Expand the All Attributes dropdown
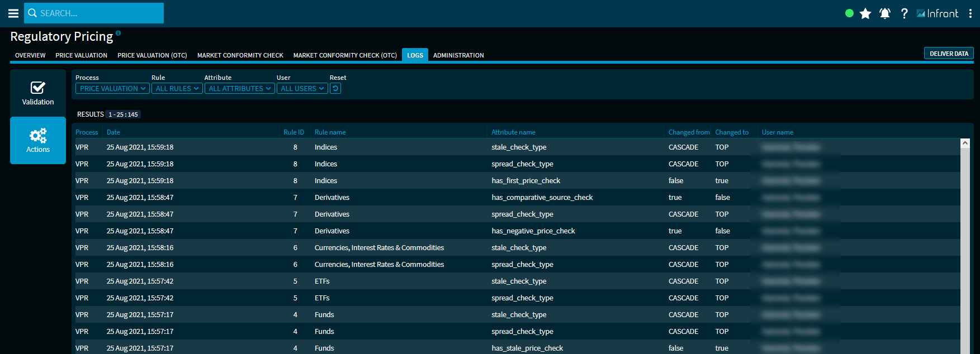This screenshot has width=980, height=354. pyautogui.click(x=240, y=88)
